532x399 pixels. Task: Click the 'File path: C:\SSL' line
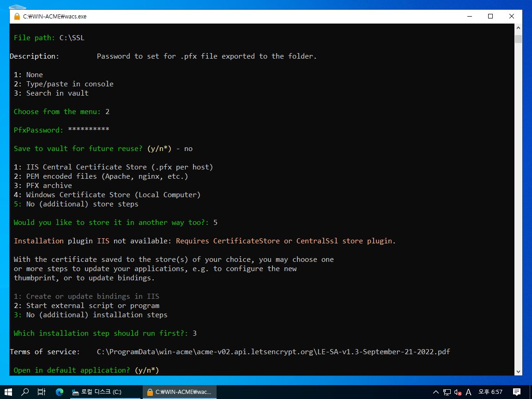click(x=49, y=38)
